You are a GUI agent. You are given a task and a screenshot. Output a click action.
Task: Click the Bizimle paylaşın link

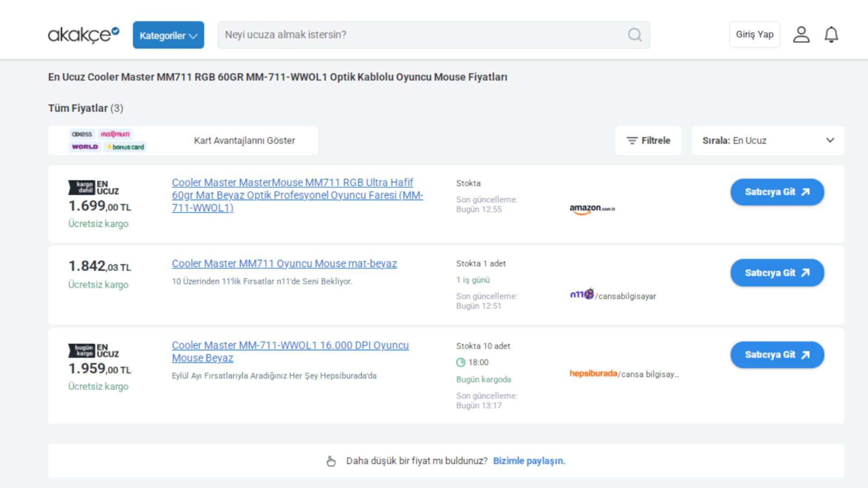click(x=529, y=461)
